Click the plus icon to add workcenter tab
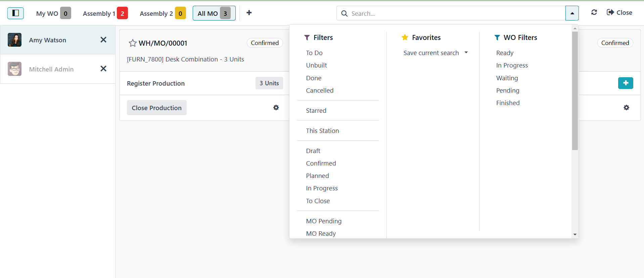 pos(249,13)
